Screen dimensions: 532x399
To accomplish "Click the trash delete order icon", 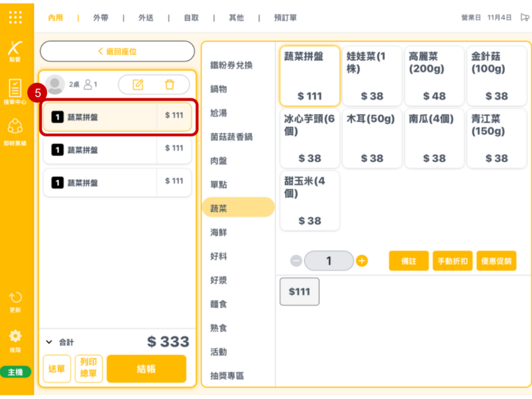I will click(169, 84).
